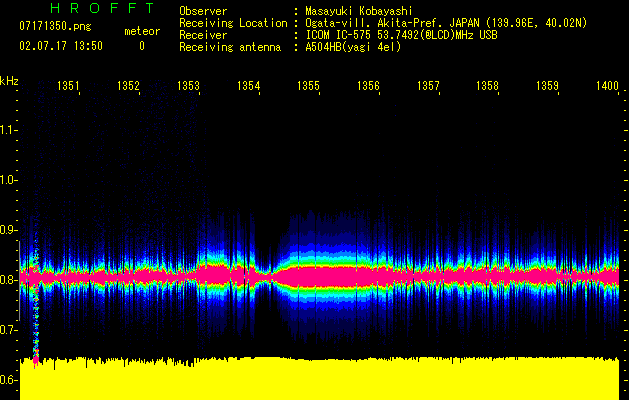Screen dimensions: 629x400
Task: Click the date stamp 02.07.17 13:50
Action: (x=61, y=46)
